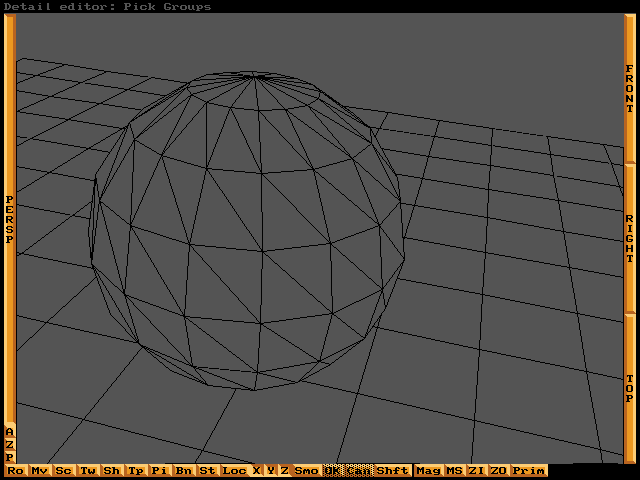Choose the Tw twist tool
This screenshot has width=640, height=480.
[x=88, y=471]
